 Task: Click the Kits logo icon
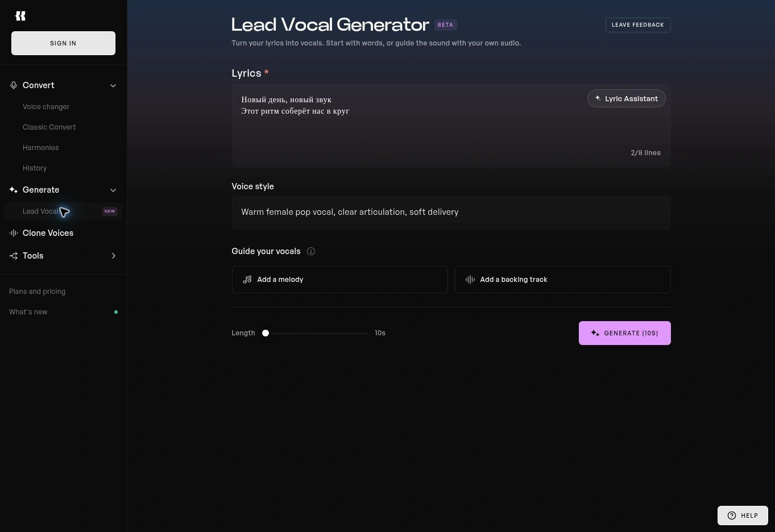20,16
